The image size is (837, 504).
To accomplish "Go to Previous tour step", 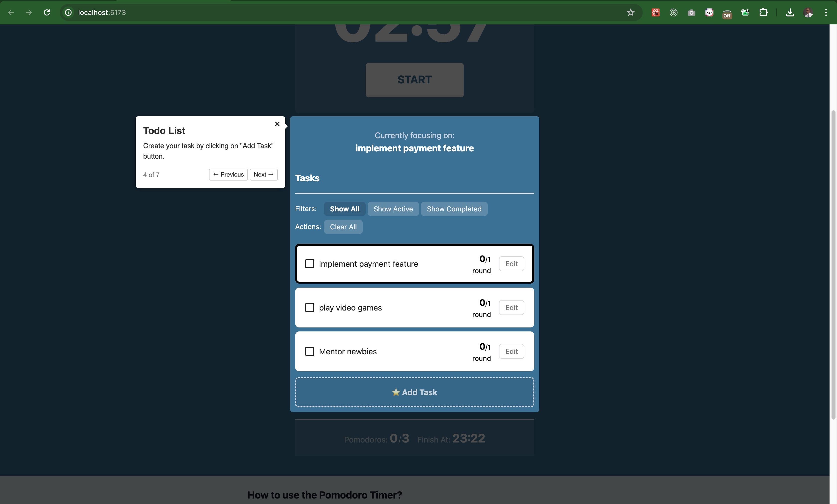I will click(x=228, y=175).
